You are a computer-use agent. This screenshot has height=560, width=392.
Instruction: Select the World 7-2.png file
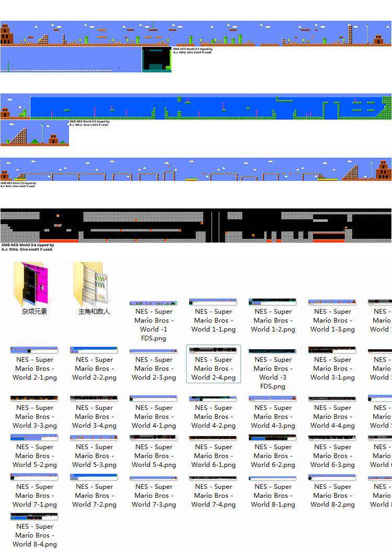(94, 491)
